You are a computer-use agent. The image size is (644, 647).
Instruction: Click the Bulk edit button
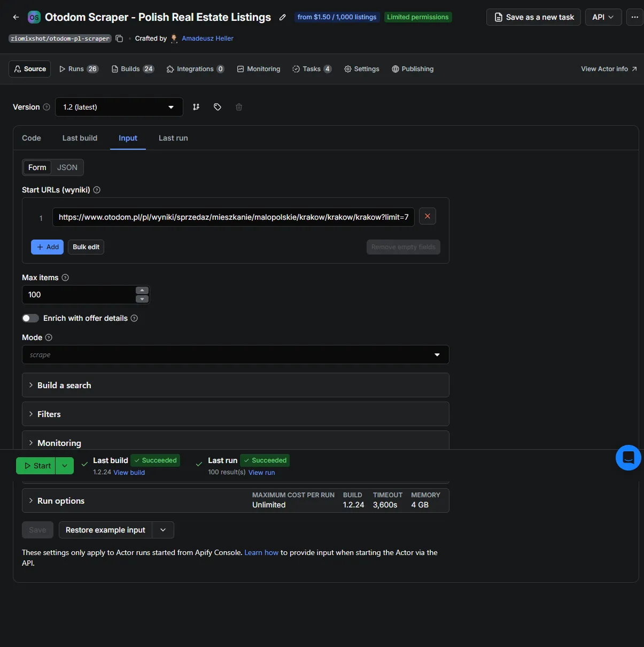(86, 247)
